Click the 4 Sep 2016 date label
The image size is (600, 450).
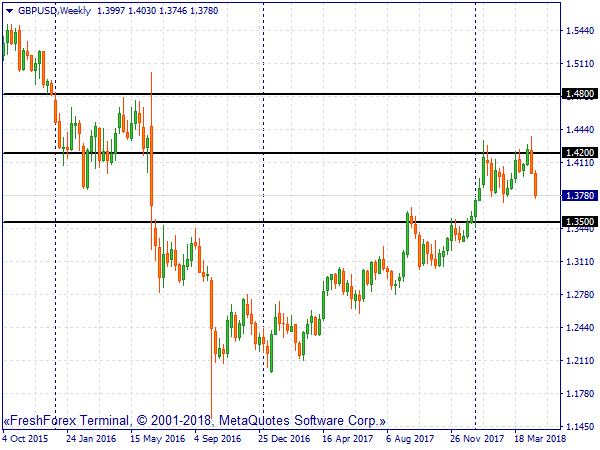[218, 439]
